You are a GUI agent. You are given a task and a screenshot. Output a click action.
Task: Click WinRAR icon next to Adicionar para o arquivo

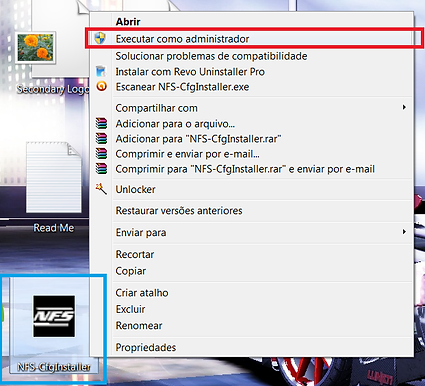pos(101,123)
